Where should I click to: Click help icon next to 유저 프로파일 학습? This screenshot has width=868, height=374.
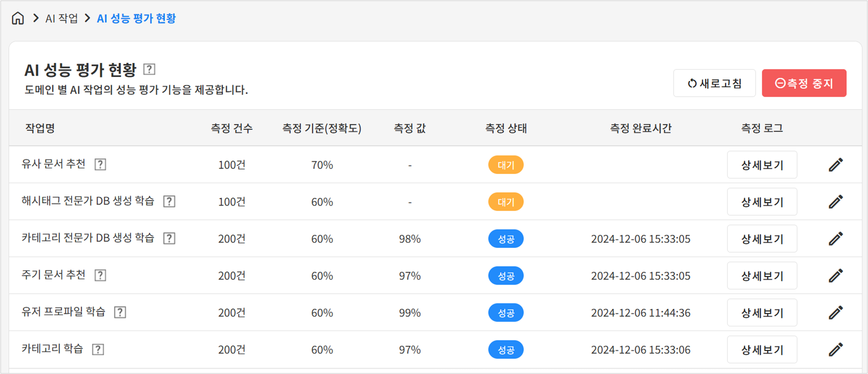[x=120, y=313]
